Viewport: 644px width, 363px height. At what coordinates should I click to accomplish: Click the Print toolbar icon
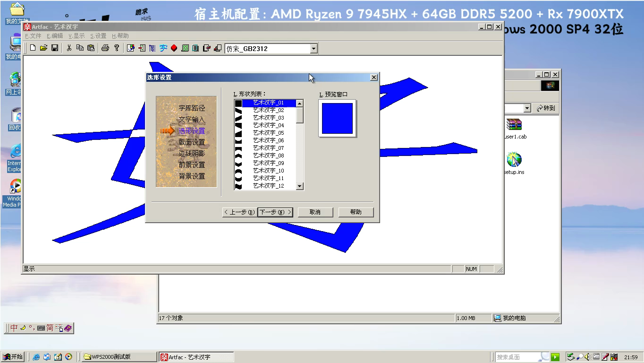pyautogui.click(x=105, y=48)
